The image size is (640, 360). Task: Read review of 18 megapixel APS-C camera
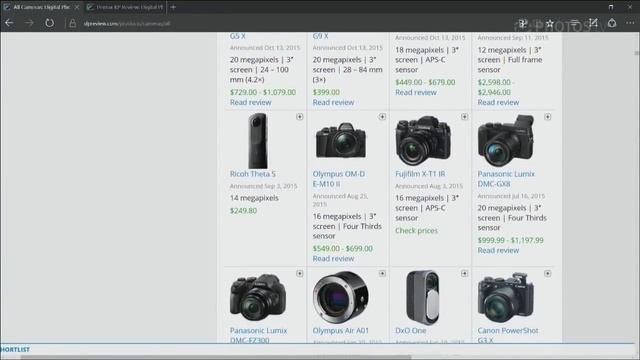point(416,93)
